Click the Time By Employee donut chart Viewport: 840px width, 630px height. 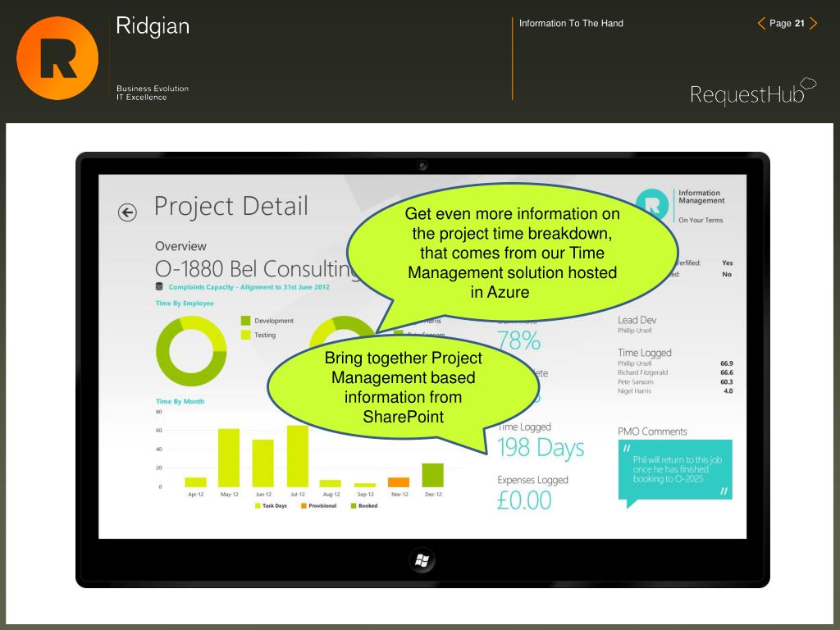(190, 351)
